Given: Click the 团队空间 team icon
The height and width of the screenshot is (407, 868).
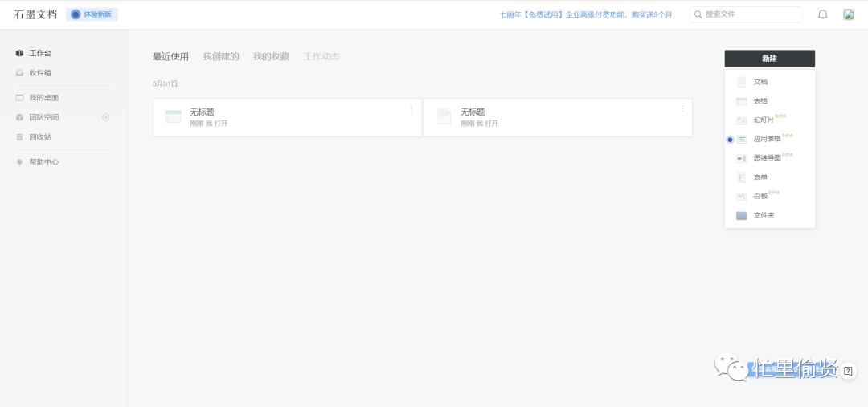Looking at the screenshot, I should tap(19, 117).
